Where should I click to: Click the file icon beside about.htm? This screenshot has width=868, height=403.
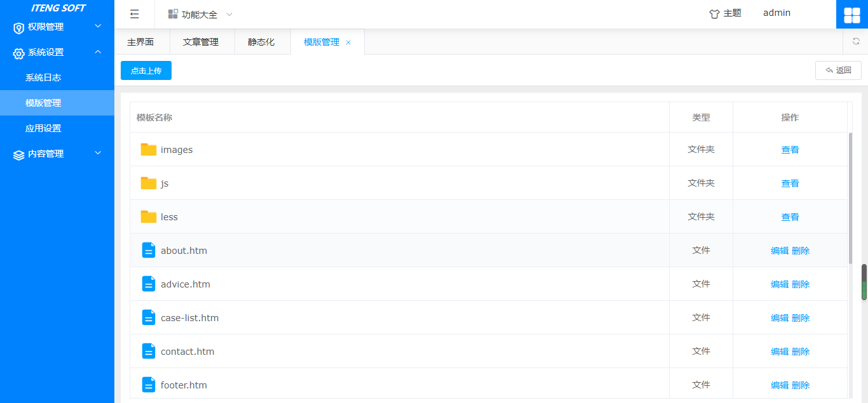tap(148, 250)
